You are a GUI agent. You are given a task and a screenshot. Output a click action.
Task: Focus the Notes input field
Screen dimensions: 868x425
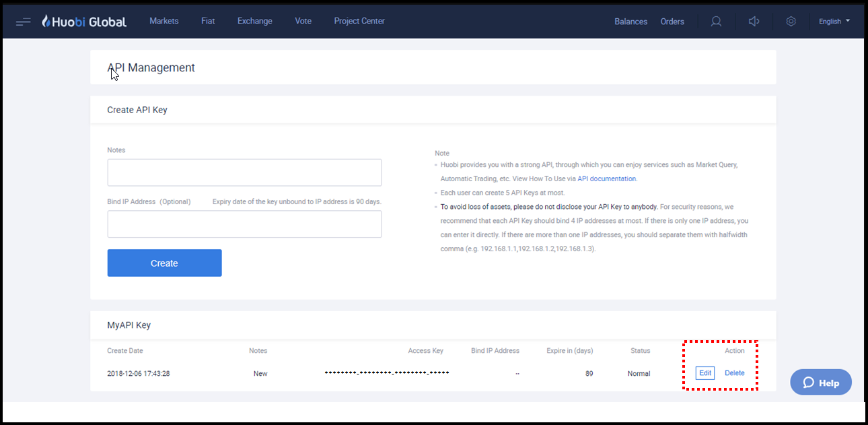click(244, 172)
